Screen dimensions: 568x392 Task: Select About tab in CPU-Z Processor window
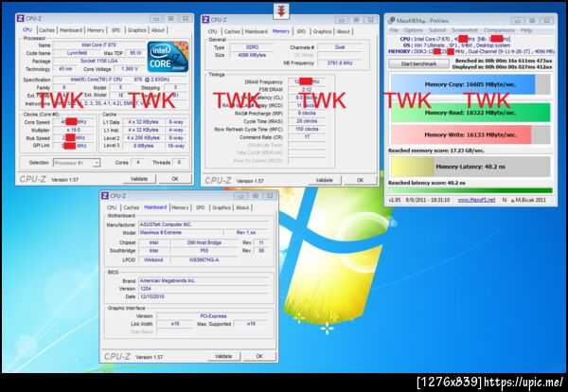pyautogui.click(x=158, y=30)
